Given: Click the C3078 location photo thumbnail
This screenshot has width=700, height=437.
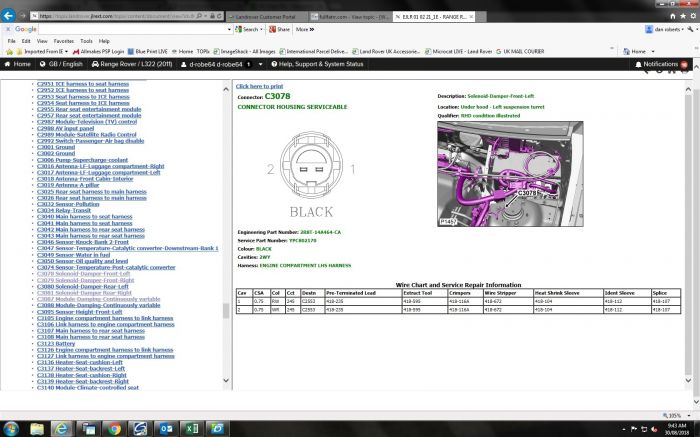Looking at the screenshot, I should [510, 174].
